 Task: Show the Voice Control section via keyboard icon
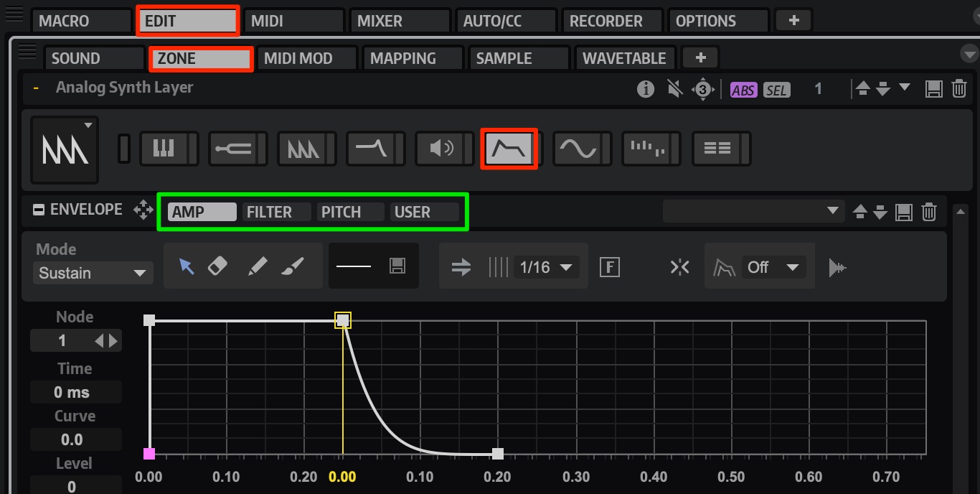pyautogui.click(x=164, y=149)
